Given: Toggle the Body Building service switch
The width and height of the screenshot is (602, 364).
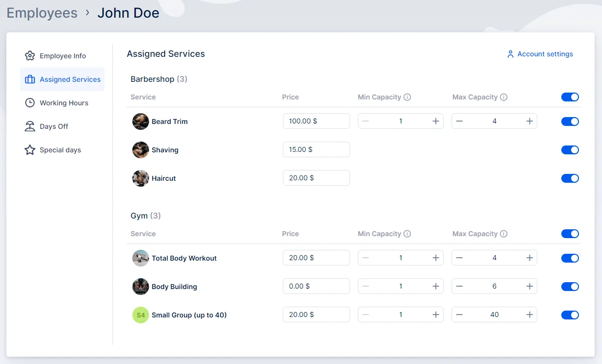Looking at the screenshot, I should [570, 287].
